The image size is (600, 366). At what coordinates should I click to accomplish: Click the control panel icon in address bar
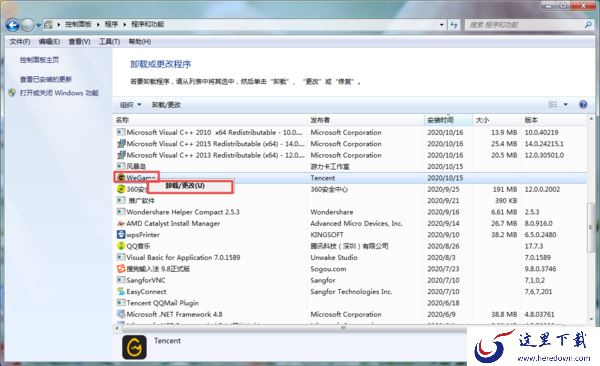click(x=49, y=25)
